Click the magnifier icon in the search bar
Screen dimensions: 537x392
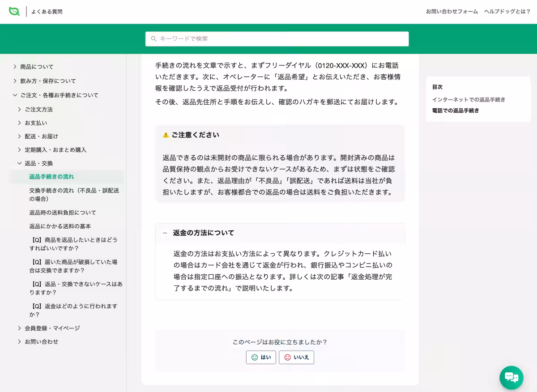pyautogui.click(x=153, y=39)
